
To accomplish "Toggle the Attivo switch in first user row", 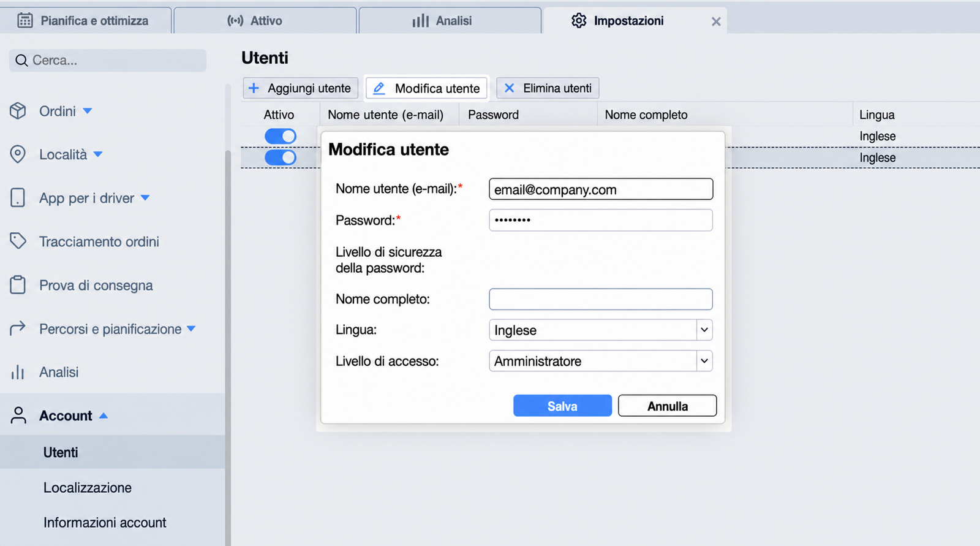I will point(281,136).
